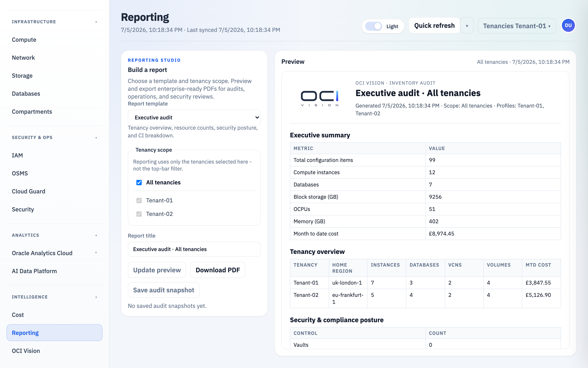Image resolution: width=588 pixels, height=368 pixels.
Task: Click uk-london-1 home region
Action: pos(347,283)
